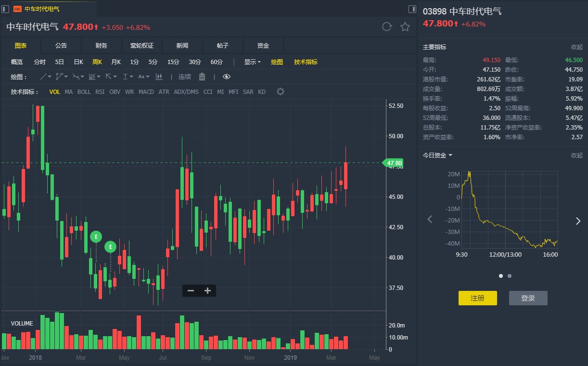Refresh the stock quote data

click(387, 26)
